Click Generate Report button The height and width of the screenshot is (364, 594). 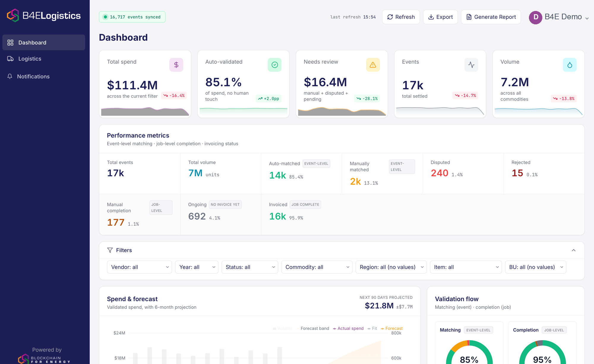coord(491,17)
